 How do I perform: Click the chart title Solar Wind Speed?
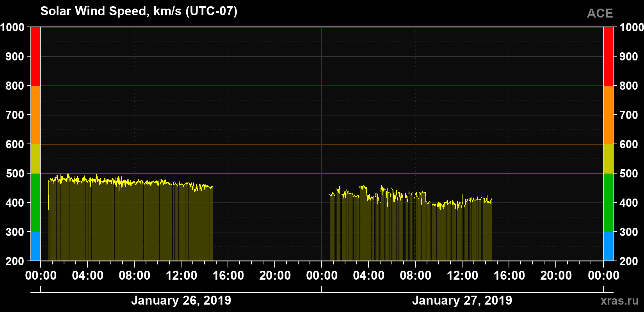coord(139,11)
